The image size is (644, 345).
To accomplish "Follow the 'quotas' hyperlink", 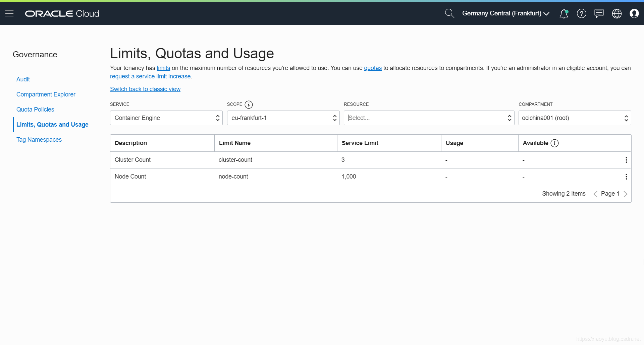I will (373, 68).
